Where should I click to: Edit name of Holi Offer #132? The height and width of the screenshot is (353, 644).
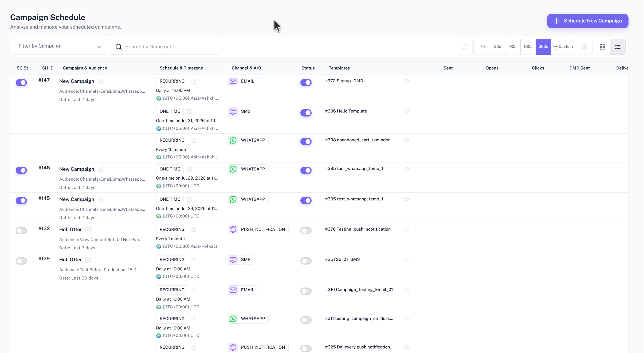88,230
